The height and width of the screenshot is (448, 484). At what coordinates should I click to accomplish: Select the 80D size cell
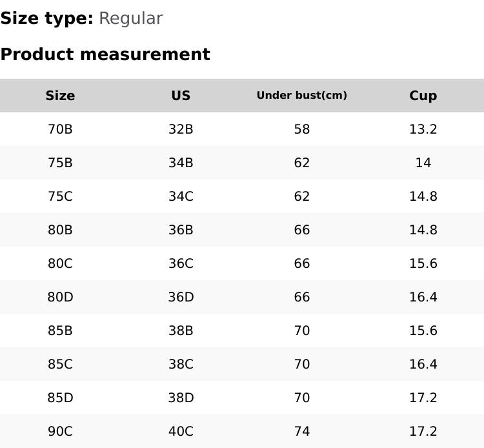(x=60, y=297)
